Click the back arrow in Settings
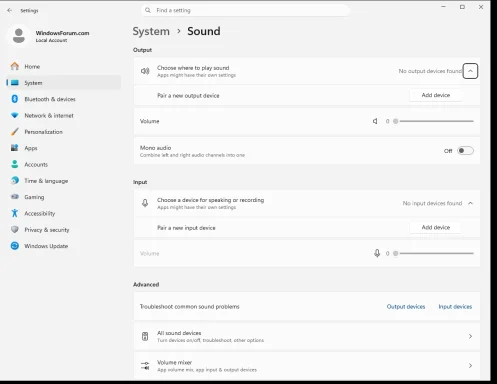This screenshot has width=497, height=384. click(x=9, y=10)
